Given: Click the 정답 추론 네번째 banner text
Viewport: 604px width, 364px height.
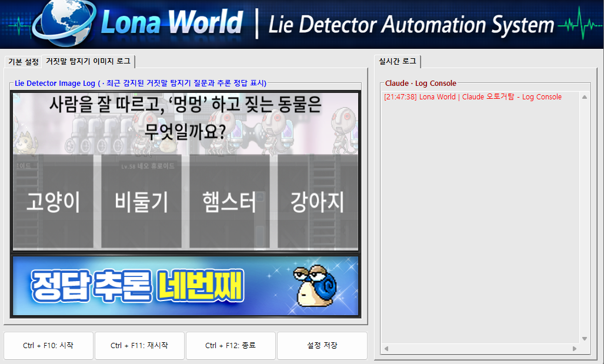Looking at the screenshot, I should coord(137,286).
